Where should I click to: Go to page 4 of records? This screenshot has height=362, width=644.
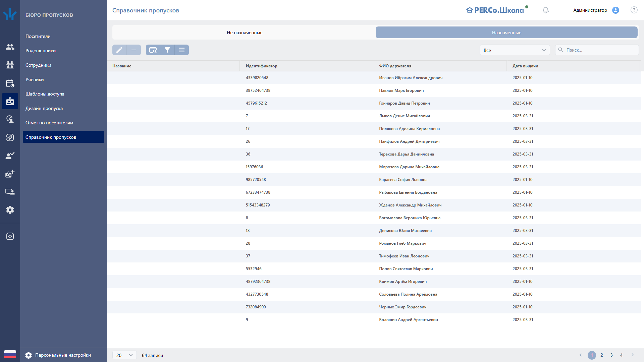pyautogui.click(x=621, y=355)
